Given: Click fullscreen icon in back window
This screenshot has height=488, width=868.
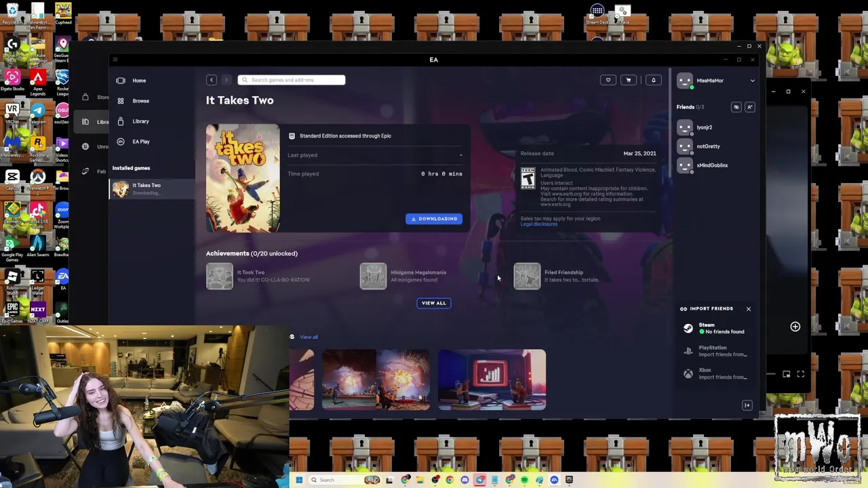Looking at the screenshot, I should tap(801, 374).
